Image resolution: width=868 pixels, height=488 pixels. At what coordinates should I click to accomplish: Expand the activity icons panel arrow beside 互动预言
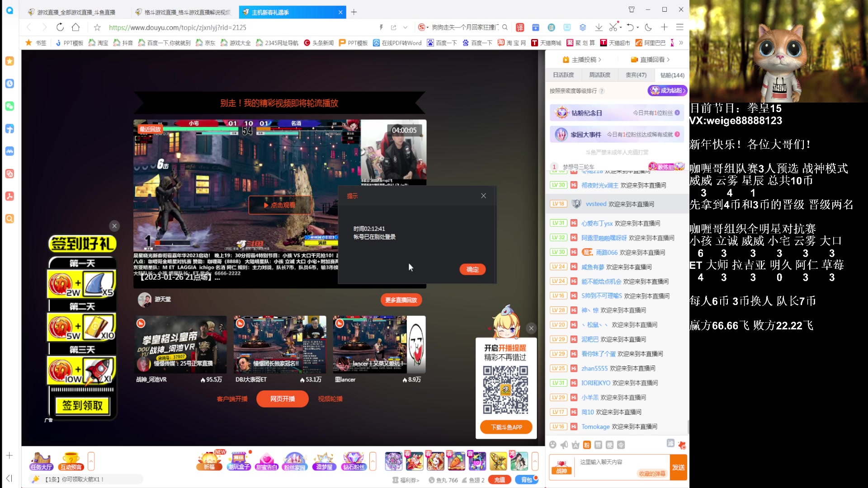point(91,461)
